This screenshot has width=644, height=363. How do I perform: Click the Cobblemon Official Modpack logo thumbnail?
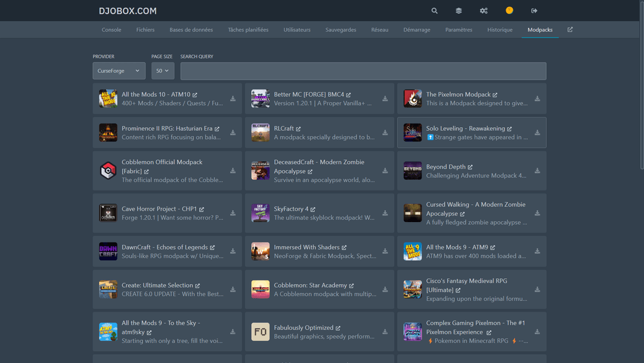pyautogui.click(x=108, y=171)
